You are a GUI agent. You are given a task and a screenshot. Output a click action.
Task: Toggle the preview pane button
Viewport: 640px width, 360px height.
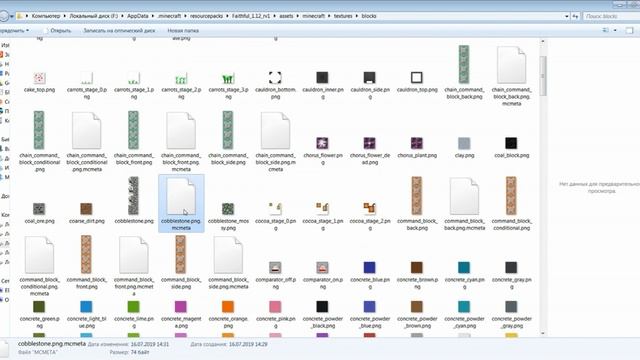[629, 31]
